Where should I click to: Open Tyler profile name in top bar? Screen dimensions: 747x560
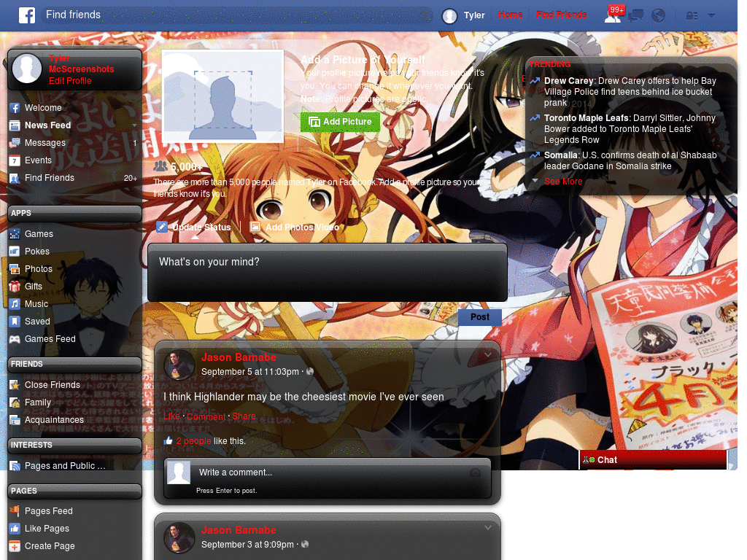(x=474, y=15)
